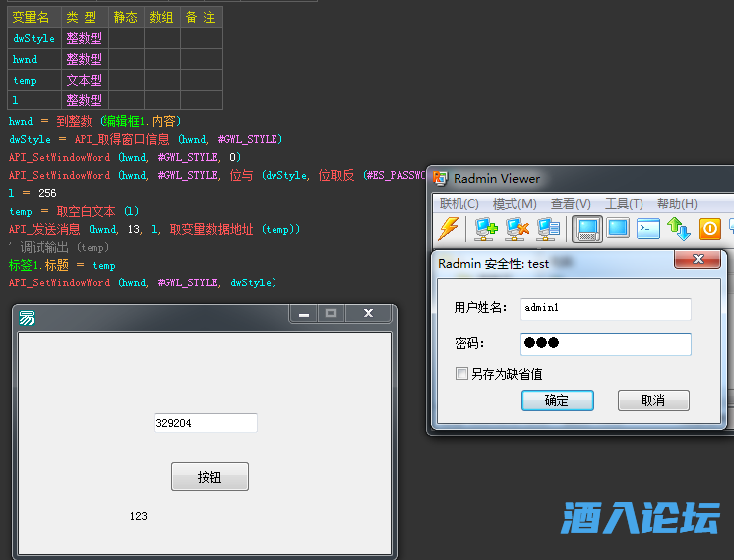Viewport: 734px width, 560px height.
Task: Open the 帮助(H) menu
Action: tap(677, 204)
